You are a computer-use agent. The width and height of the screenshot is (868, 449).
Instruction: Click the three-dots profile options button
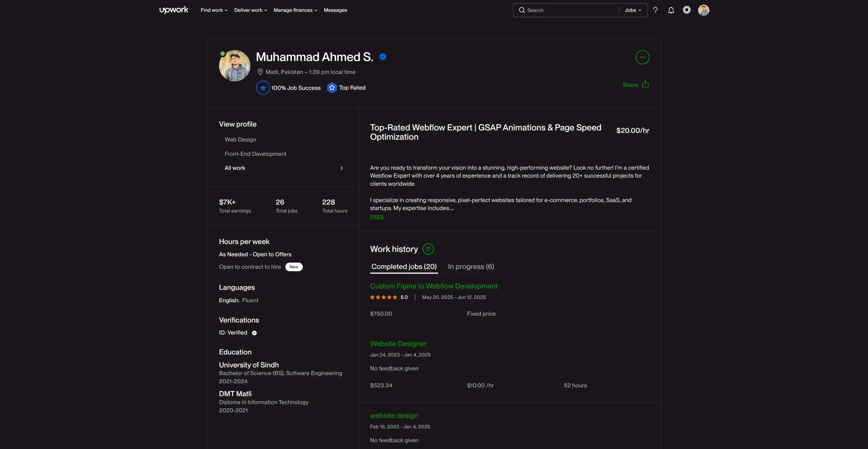point(642,57)
